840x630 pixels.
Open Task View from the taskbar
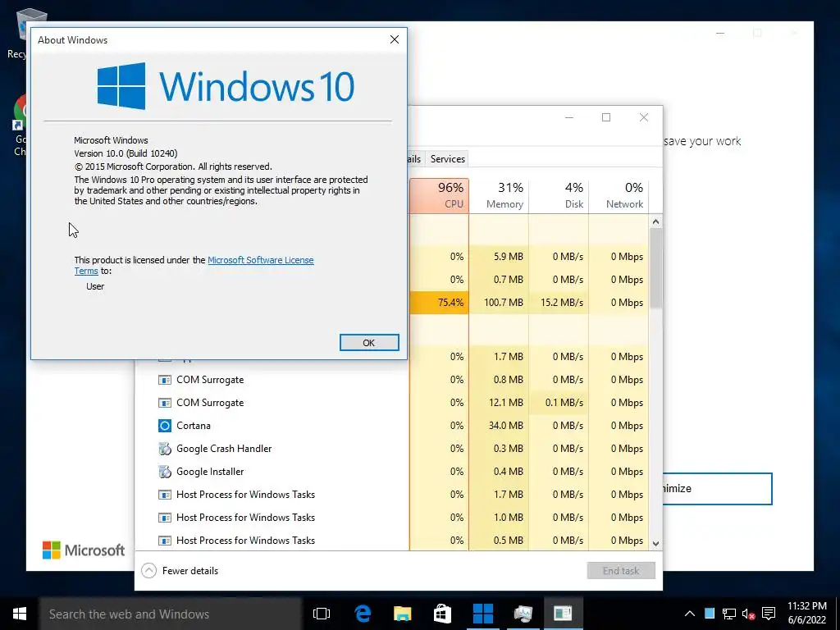tap(322, 614)
